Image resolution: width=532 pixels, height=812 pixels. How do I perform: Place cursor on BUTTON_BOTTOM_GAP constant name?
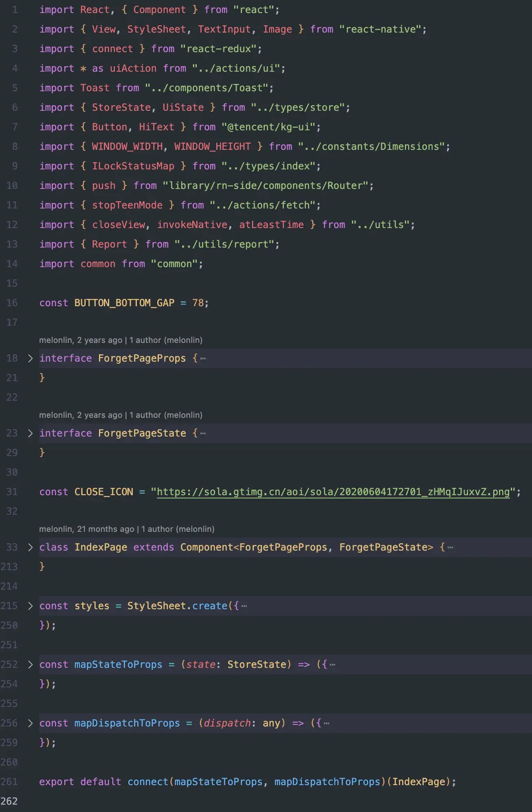(124, 303)
